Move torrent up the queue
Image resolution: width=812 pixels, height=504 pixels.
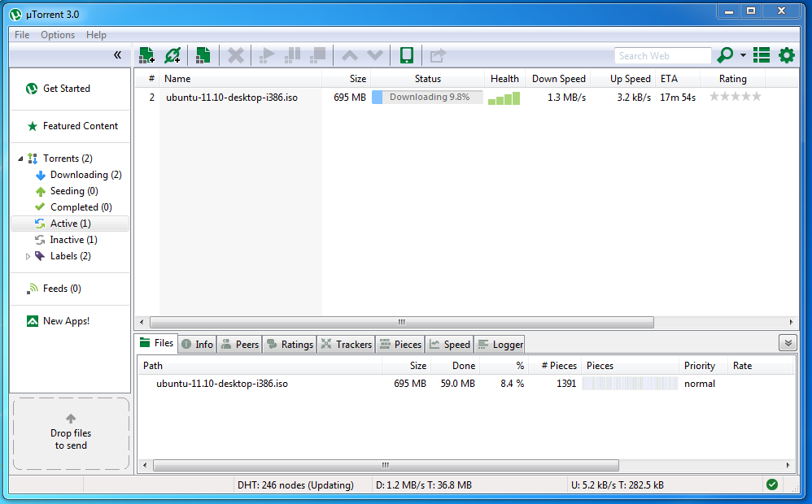point(350,54)
